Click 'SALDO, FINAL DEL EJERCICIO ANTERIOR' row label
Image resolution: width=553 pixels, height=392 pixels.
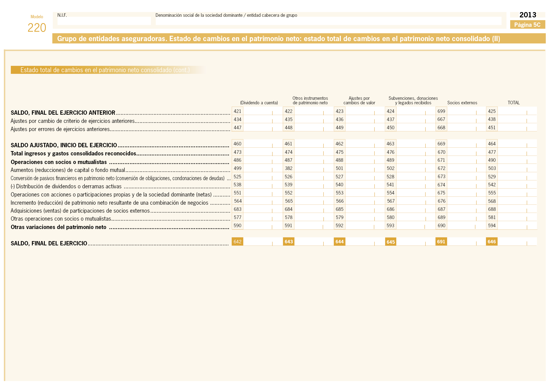click(63, 113)
